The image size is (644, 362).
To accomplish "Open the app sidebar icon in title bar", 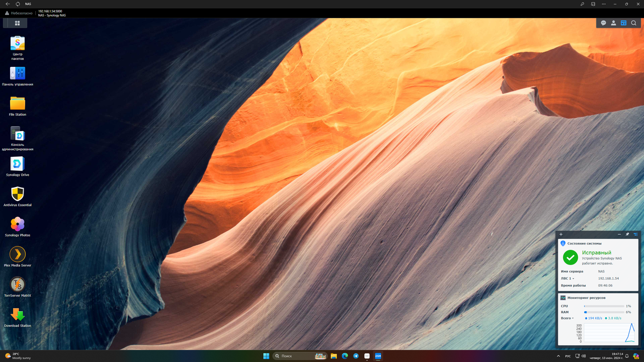I will coord(593,4).
